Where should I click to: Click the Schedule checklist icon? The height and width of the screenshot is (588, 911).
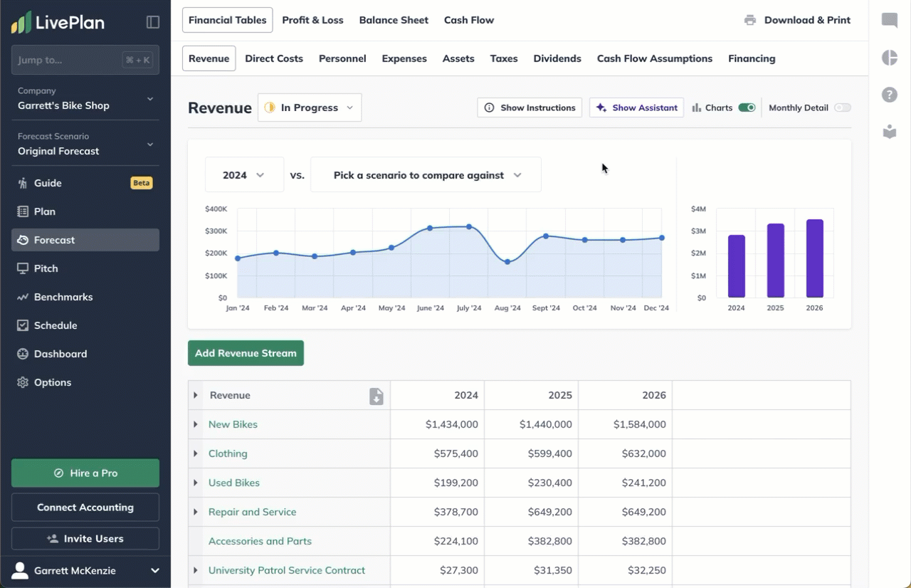coord(22,325)
